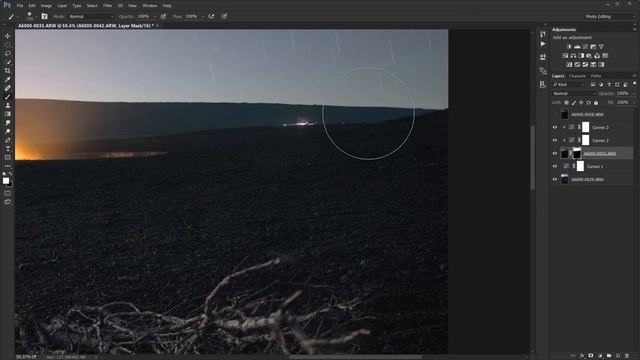The width and height of the screenshot is (640, 360).
Task: Open the brush Mode dropdown in options bar
Action: (91, 16)
